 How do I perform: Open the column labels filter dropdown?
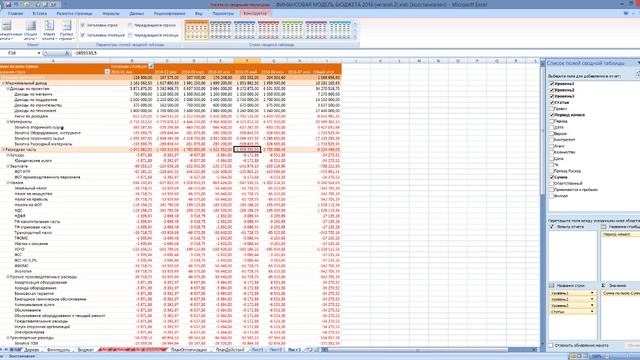[x=151, y=66]
